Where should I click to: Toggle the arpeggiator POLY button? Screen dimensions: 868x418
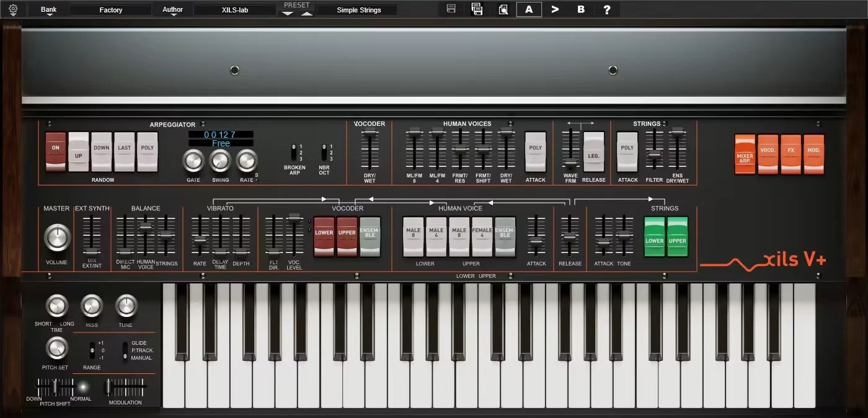(148, 151)
